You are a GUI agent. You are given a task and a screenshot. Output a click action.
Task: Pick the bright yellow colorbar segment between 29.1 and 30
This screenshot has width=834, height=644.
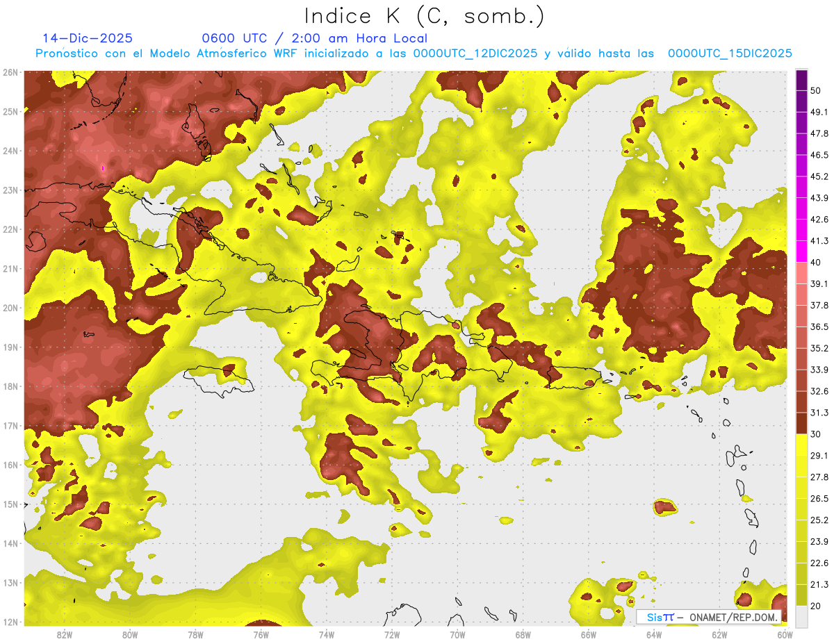[801, 445]
